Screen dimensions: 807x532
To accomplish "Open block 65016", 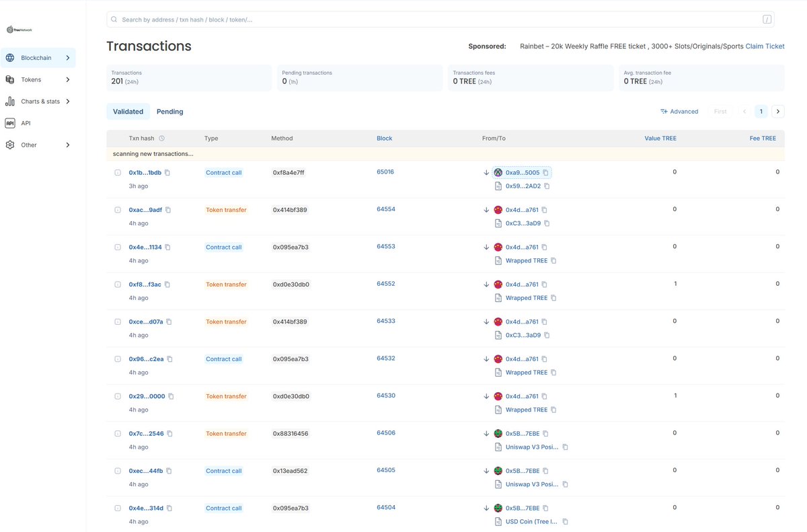I will 385,172.
